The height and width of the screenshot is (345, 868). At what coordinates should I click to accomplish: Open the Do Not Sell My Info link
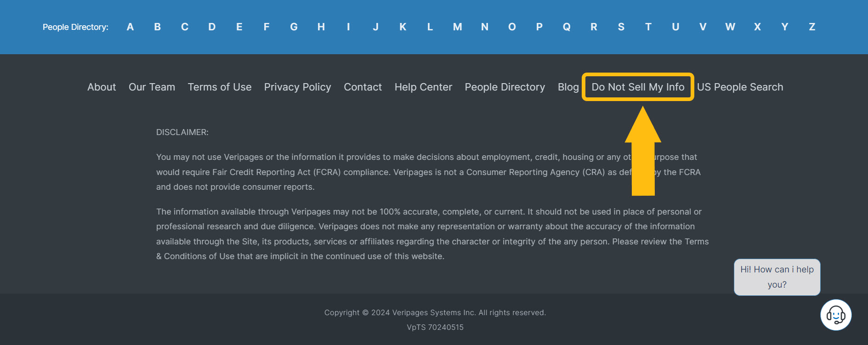point(638,87)
